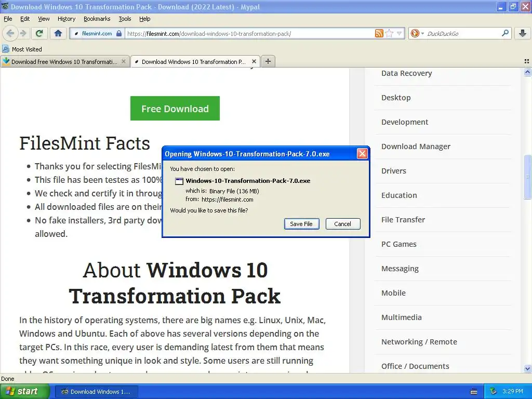Viewport: 532px width, 399px height.
Task: Click the file name Windows-10-Transformation-Pack-7.0.exe
Action: (x=248, y=181)
